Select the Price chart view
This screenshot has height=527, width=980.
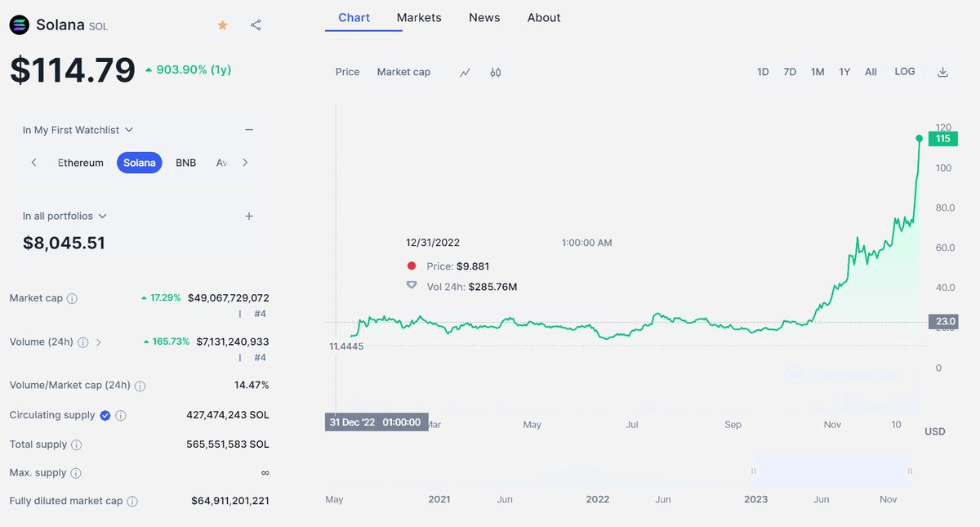pyautogui.click(x=347, y=72)
